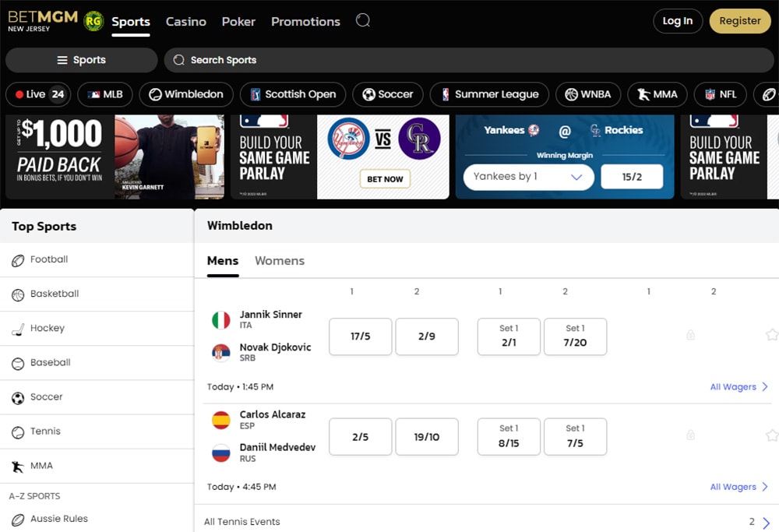The height and width of the screenshot is (532, 779).
Task: Bet Carlos Alcaraz to win at 2/5
Action: tap(360, 437)
